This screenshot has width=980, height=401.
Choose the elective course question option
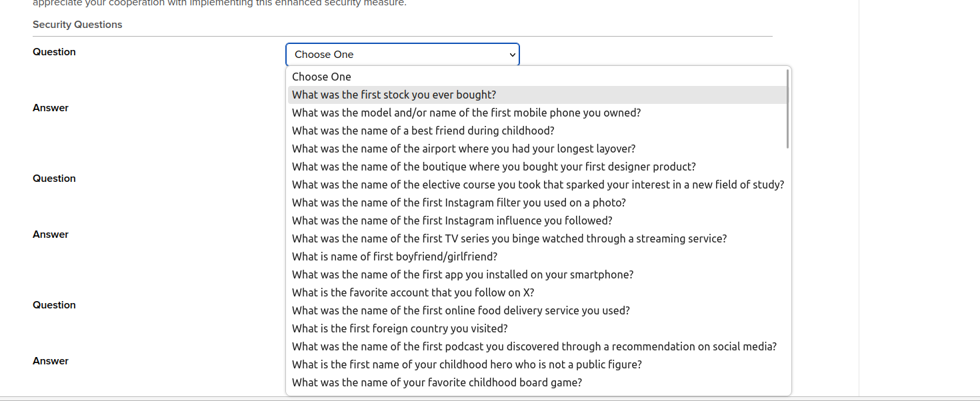click(537, 185)
